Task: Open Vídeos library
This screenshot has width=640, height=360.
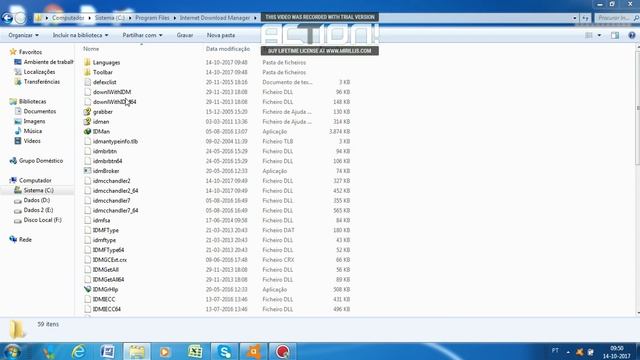Action: coord(32,141)
